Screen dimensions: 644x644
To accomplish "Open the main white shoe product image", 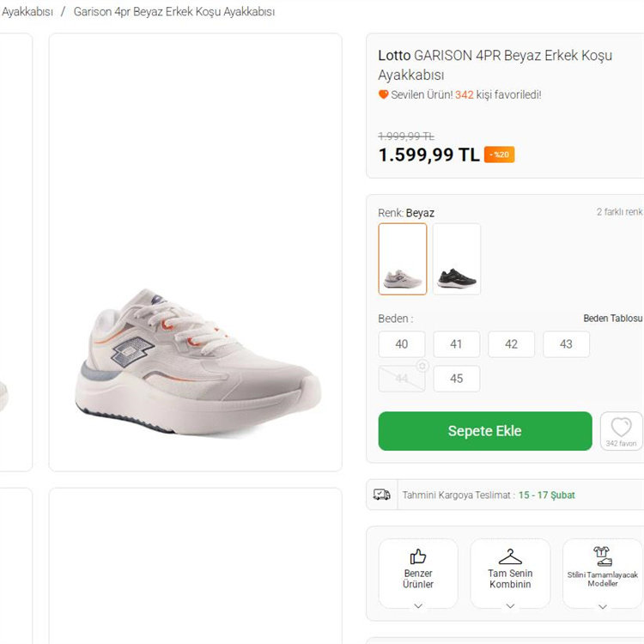I will click(x=196, y=361).
